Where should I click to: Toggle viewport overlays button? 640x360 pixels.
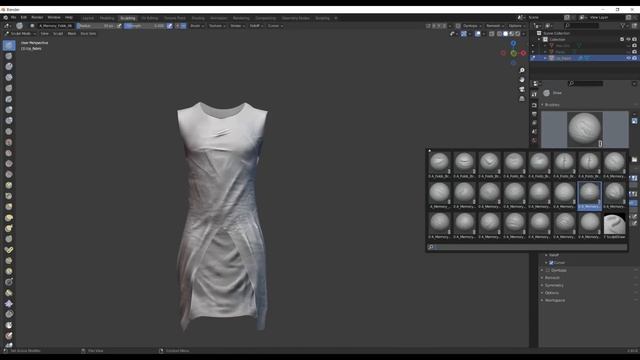pyautogui.click(x=478, y=34)
